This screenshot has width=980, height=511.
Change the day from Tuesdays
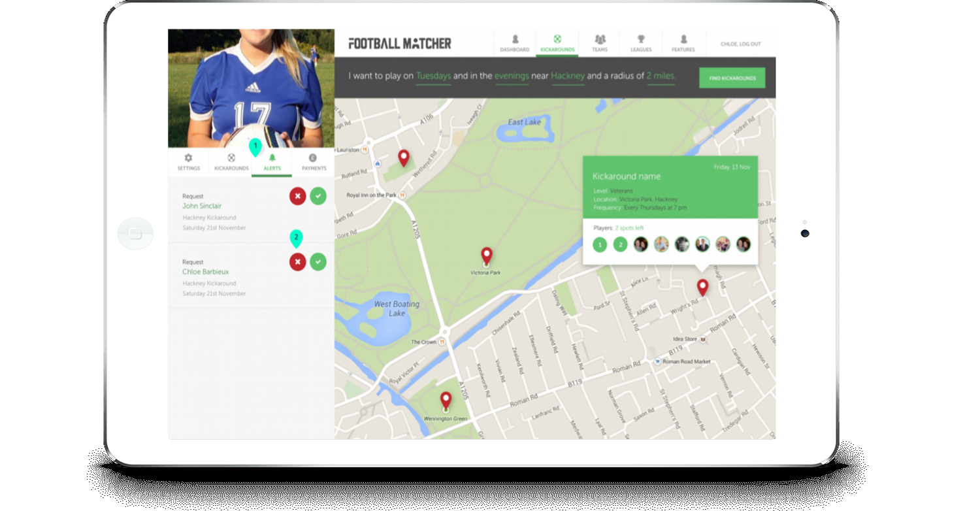(433, 76)
